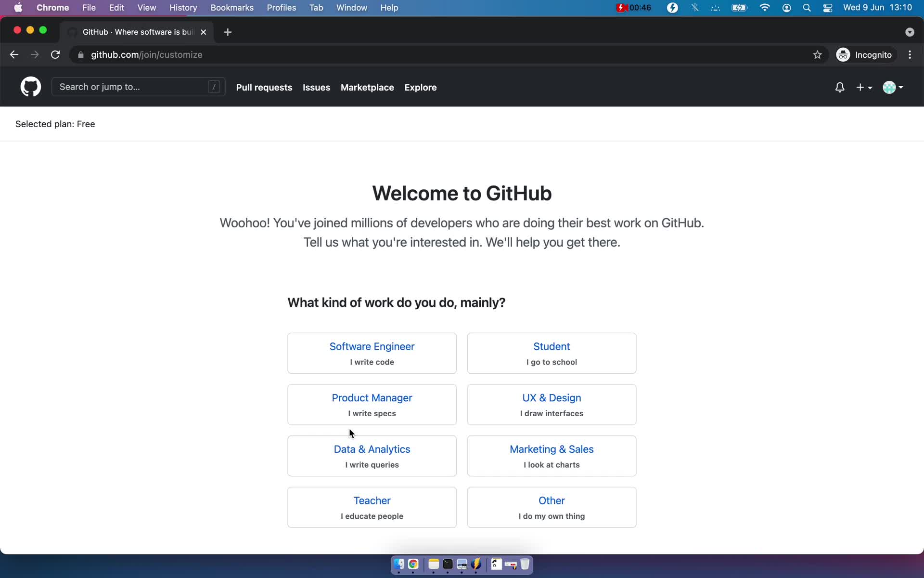Open Notes from the Dock
Image resolution: width=924 pixels, height=578 pixels.
(x=434, y=564)
